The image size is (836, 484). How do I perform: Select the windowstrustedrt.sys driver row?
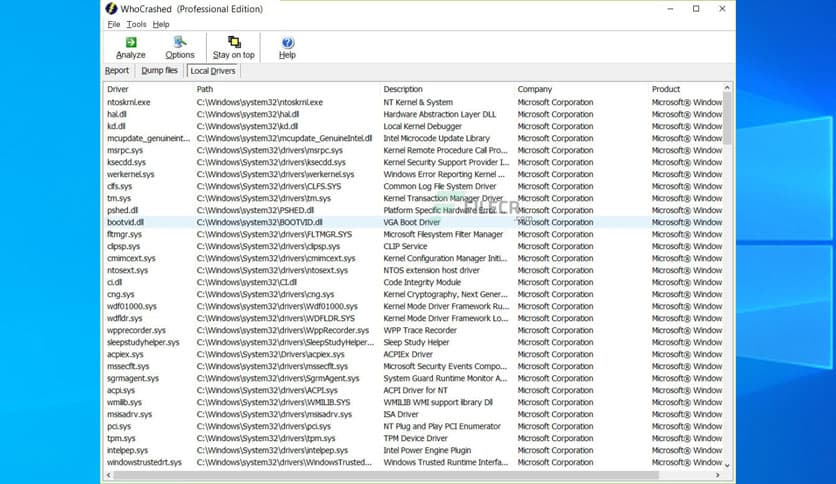[x=414, y=462]
